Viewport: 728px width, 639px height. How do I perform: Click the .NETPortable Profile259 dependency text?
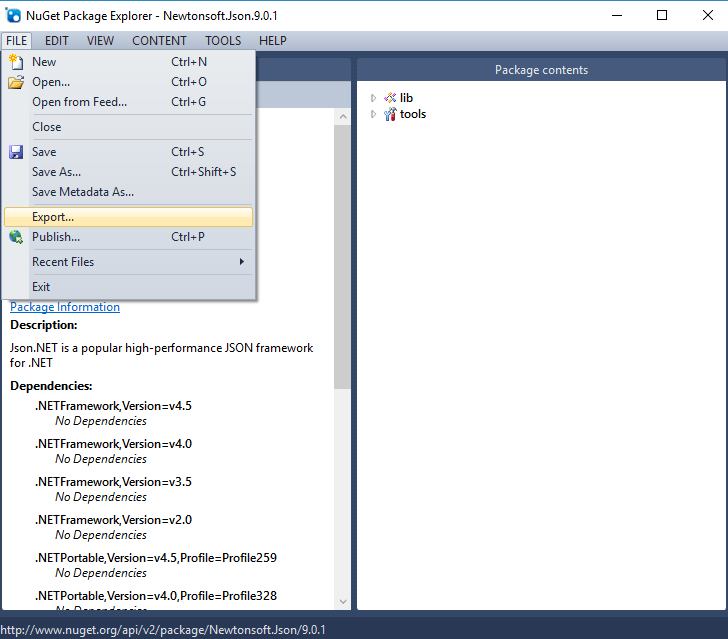(156, 558)
